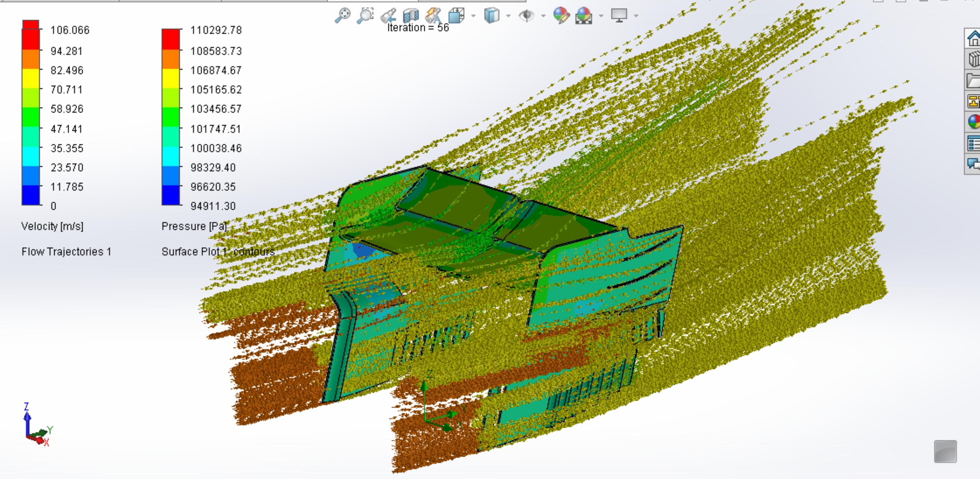Image resolution: width=980 pixels, height=479 pixels.
Task: Click the Zoom to Fit magnifier icon
Action: coord(342,15)
